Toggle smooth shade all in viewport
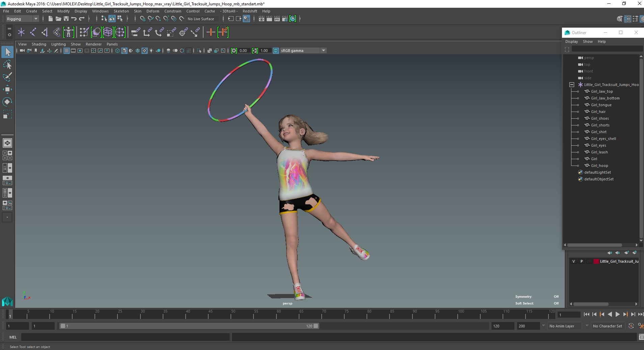Screen dimensions: 644x350 pyautogui.click(x=124, y=51)
